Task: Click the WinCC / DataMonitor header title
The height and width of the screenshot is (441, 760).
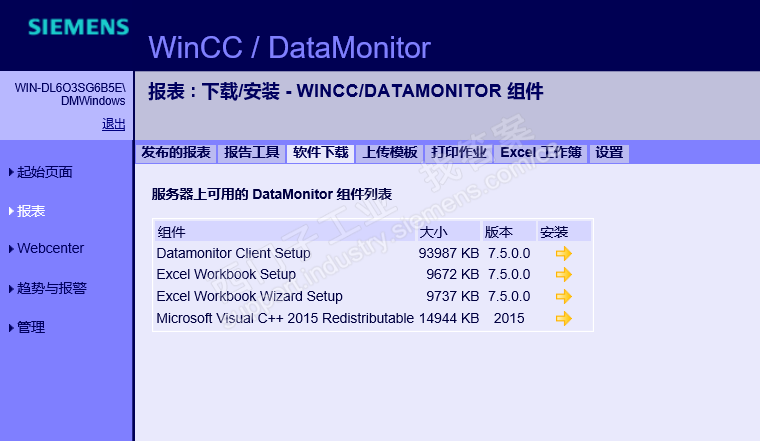Action: click(289, 47)
